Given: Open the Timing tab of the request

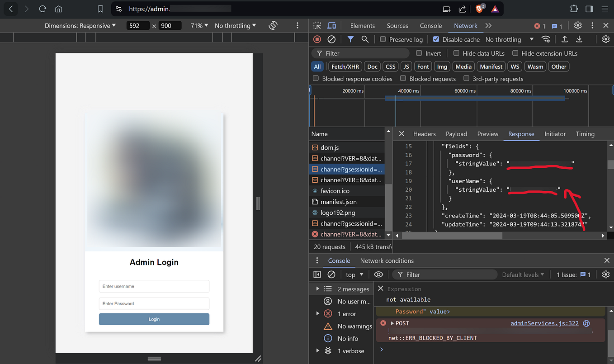Looking at the screenshot, I should tap(585, 134).
